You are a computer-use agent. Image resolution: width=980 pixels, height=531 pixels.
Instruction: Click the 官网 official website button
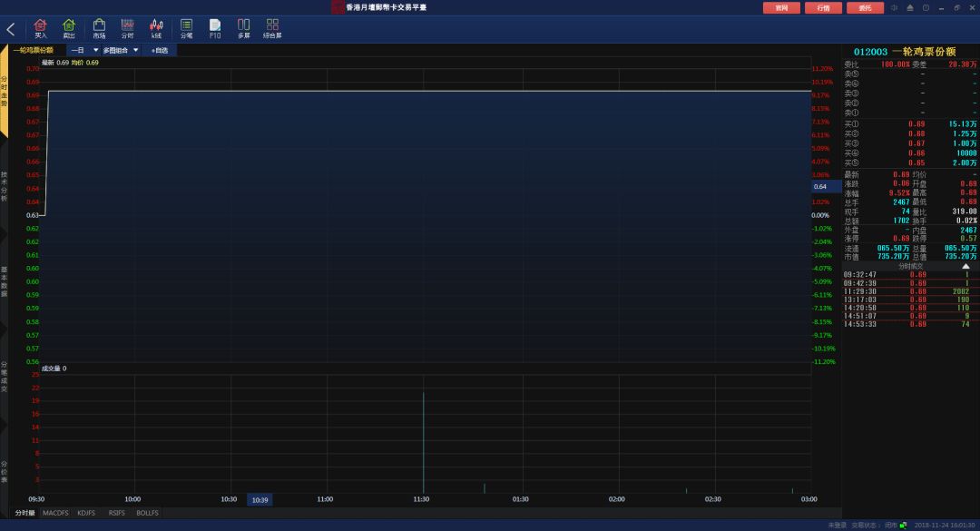781,7
